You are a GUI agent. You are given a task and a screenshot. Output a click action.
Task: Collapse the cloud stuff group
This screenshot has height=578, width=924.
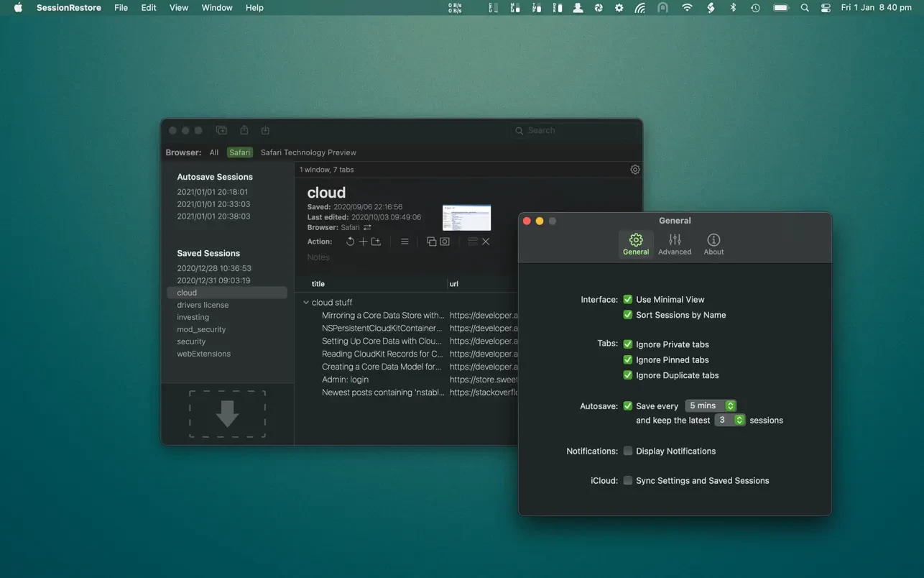[305, 303]
